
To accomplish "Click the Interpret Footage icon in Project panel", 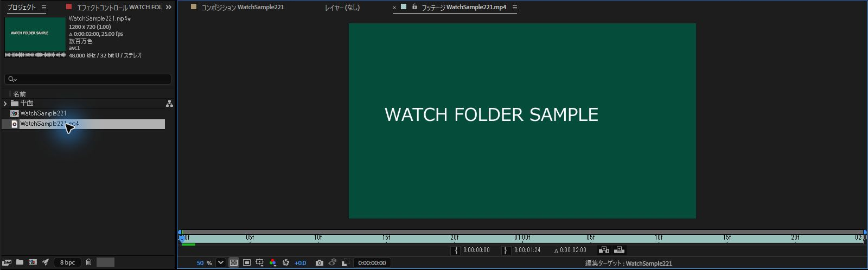I will (x=7, y=262).
